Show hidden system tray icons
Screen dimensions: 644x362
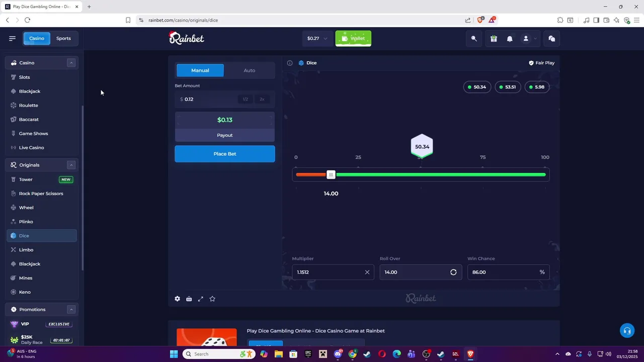[x=557, y=354]
